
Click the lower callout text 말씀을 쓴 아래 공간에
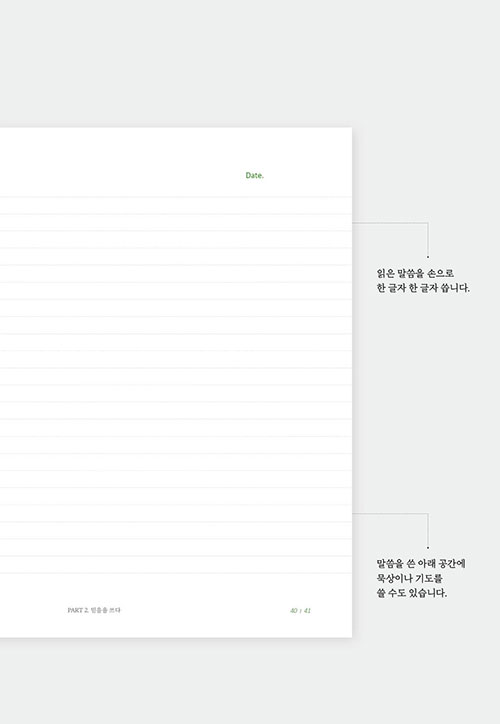tap(421, 563)
